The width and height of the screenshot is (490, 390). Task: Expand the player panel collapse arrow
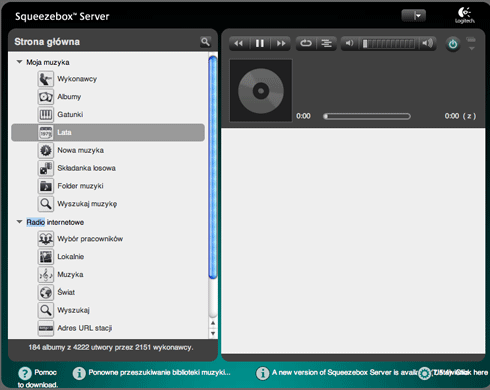[471, 48]
